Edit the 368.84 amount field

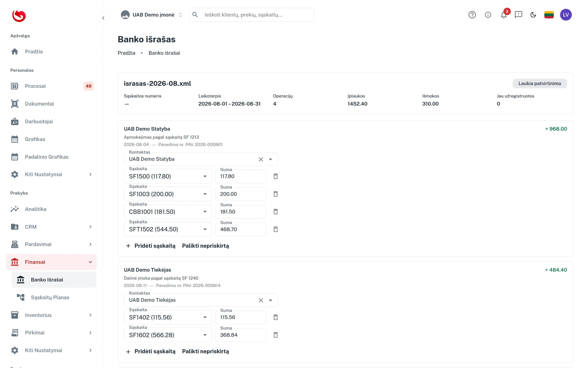240,335
